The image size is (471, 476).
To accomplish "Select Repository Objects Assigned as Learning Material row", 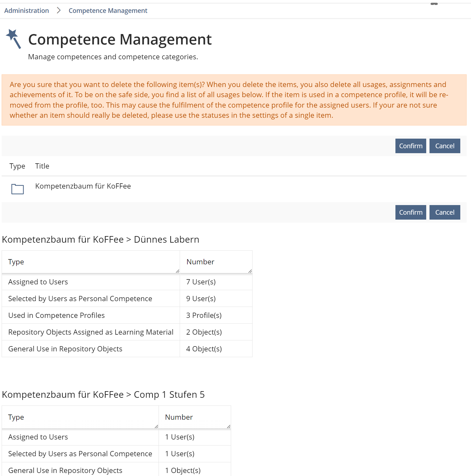I will point(91,332).
